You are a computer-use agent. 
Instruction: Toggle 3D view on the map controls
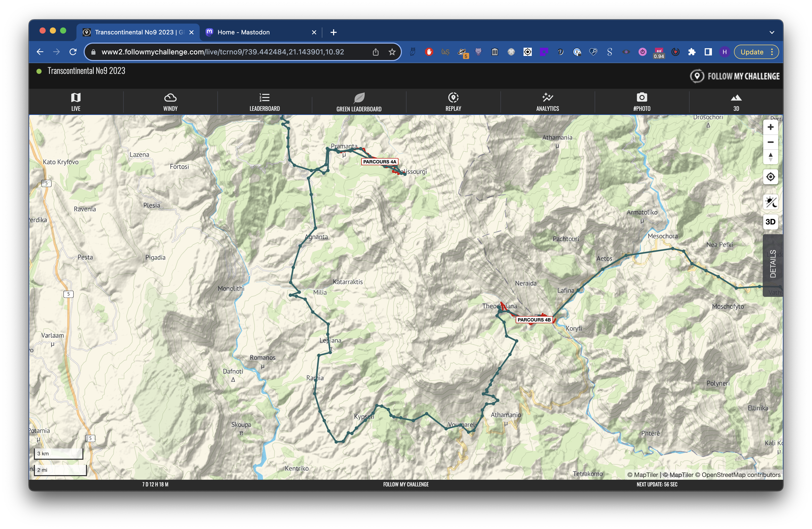[x=770, y=222]
